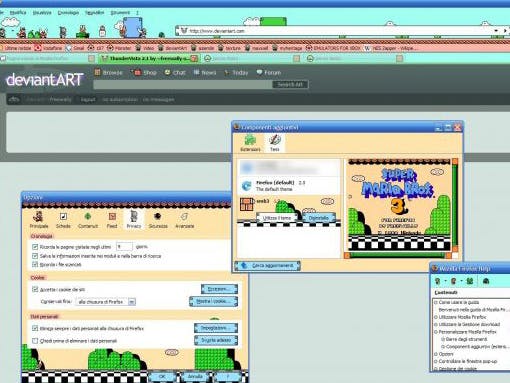Select the Firefox (default) theme entry

289,186
